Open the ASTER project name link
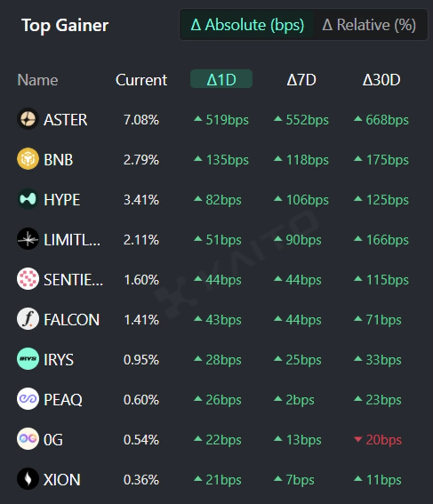The height and width of the screenshot is (504, 433). coord(65,119)
